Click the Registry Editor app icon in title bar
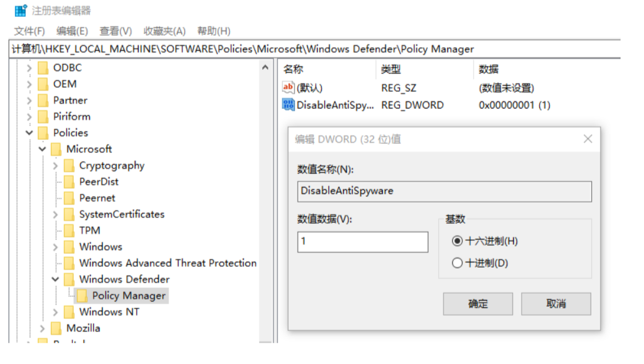This screenshot has width=644, height=364. click(x=21, y=10)
